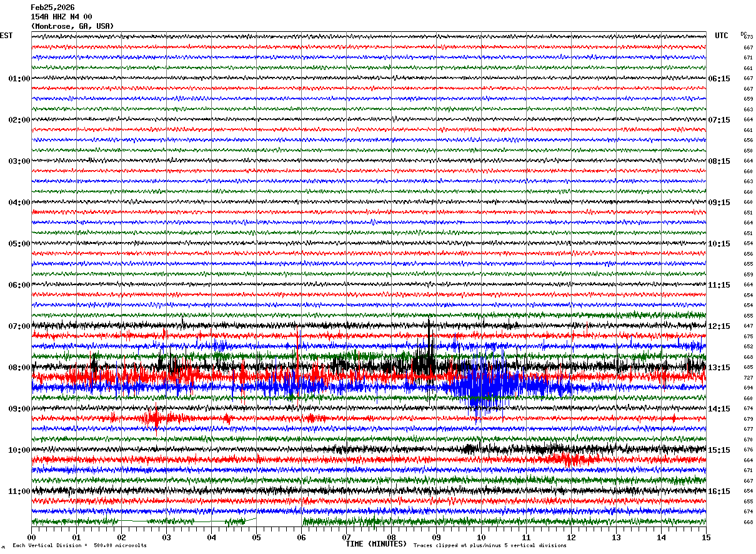Select the station code '154A HHZ N4 00'
Image resolution: width=756 pixels, height=554 pixels.
click(61, 17)
